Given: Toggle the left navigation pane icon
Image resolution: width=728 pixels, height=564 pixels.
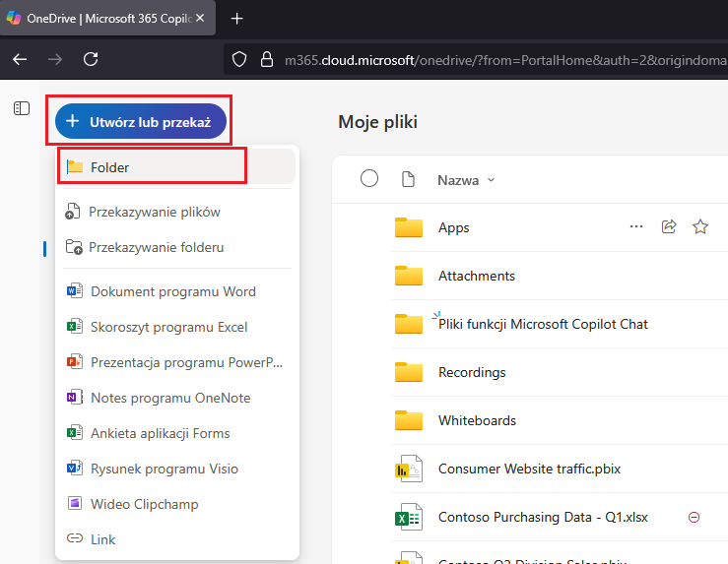Looking at the screenshot, I should 22,108.
